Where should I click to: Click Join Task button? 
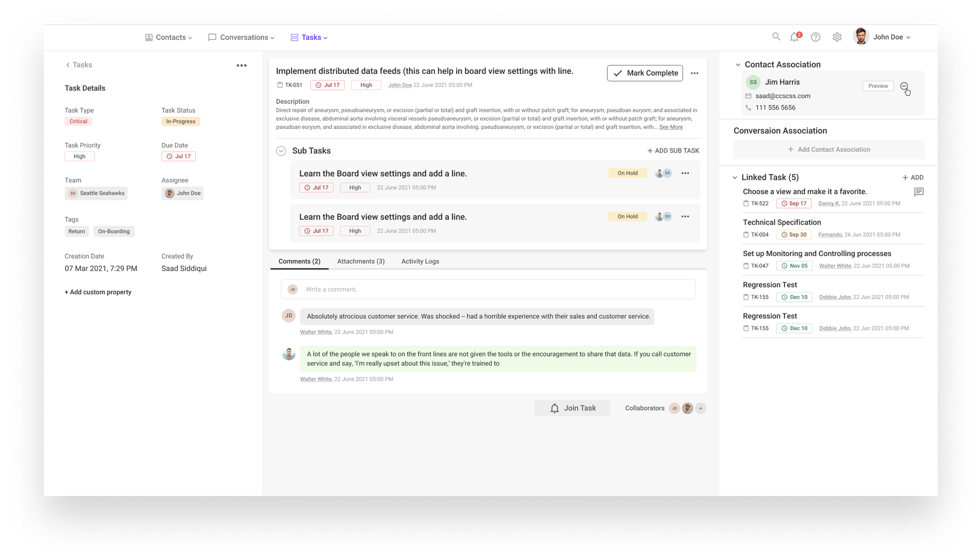[572, 408]
